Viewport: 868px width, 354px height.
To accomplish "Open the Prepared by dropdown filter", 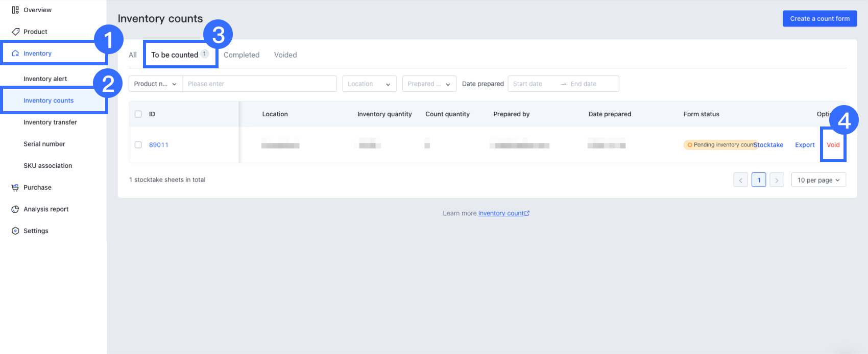I will click(429, 84).
